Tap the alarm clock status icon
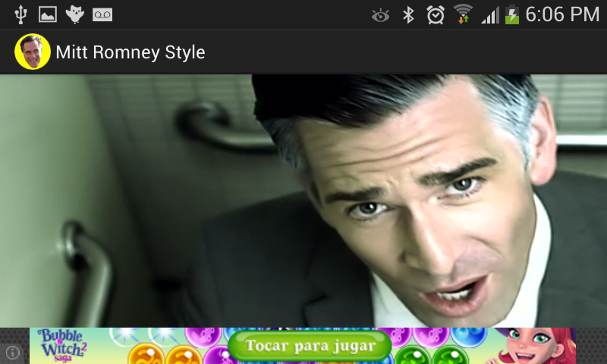 point(436,14)
